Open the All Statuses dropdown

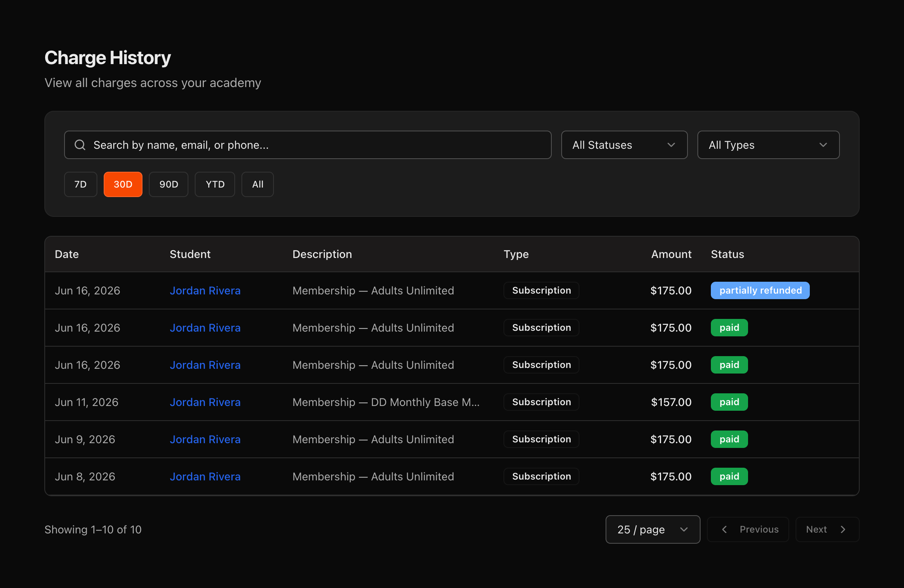click(624, 145)
